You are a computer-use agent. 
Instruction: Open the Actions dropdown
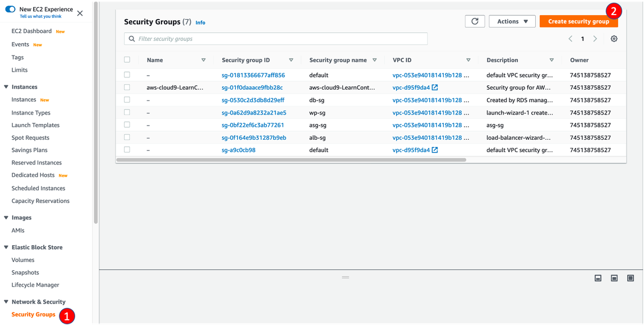point(512,21)
